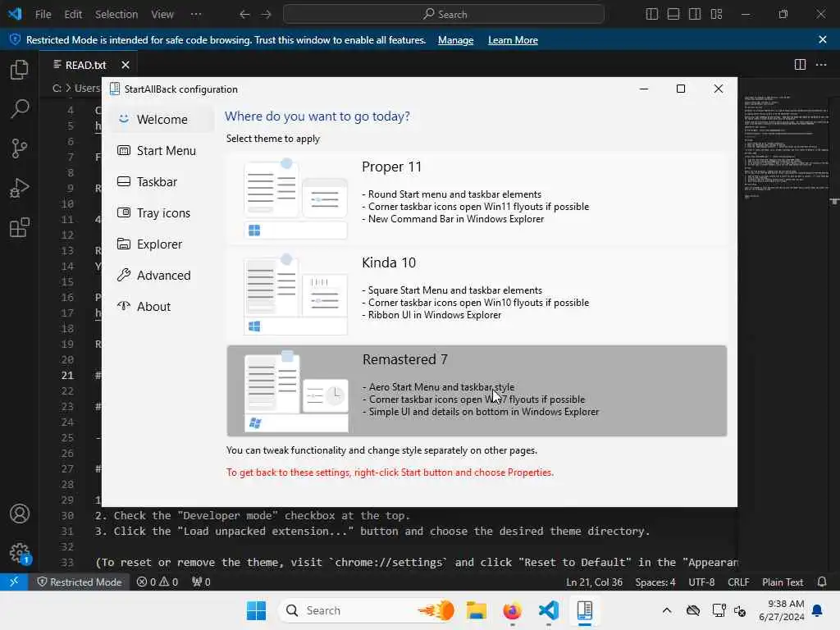Screen dimensions: 840x630
Task: Toggle primary side bar layout icon
Action: point(652,15)
